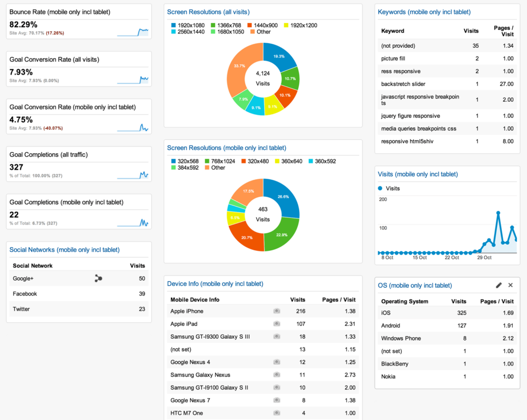Select the Windows Phone operating system row

point(447,338)
